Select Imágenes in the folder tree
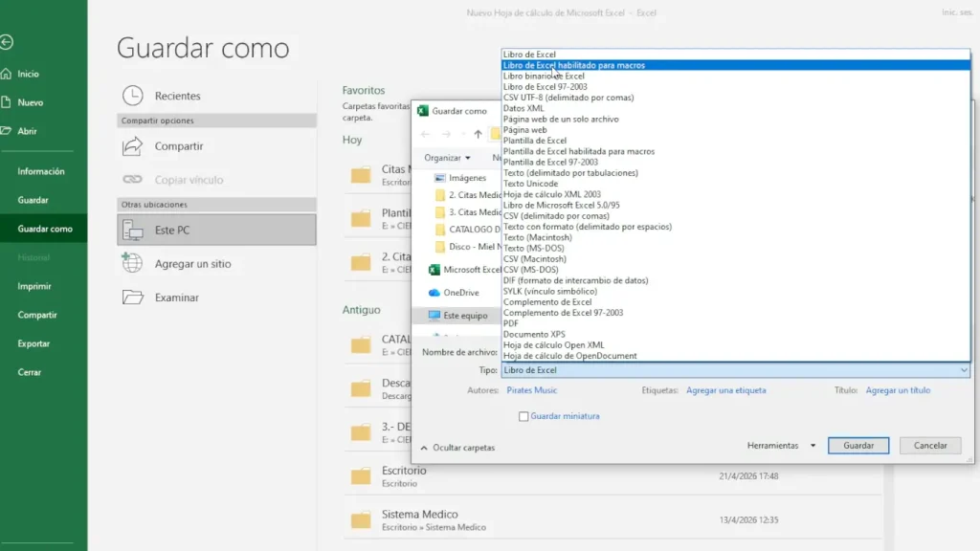The image size is (980, 551). tap(467, 178)
